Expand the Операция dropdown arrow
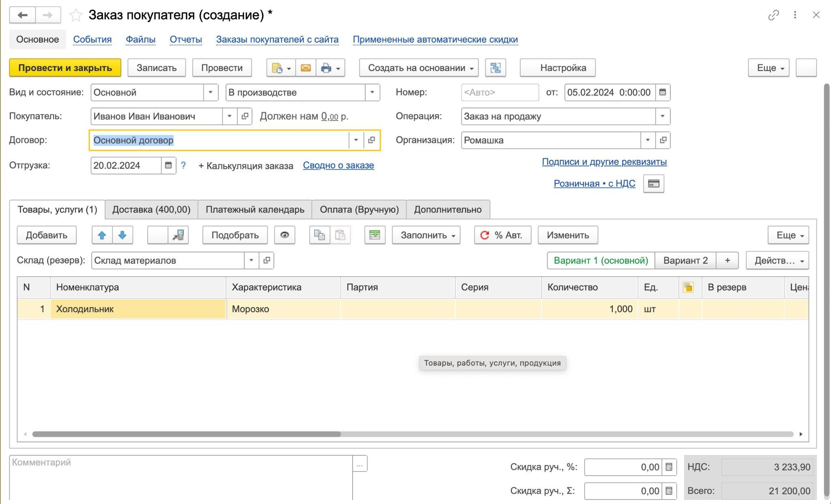Image resolution: width=831 pixels, height=504 pixels. coord(662,116)
